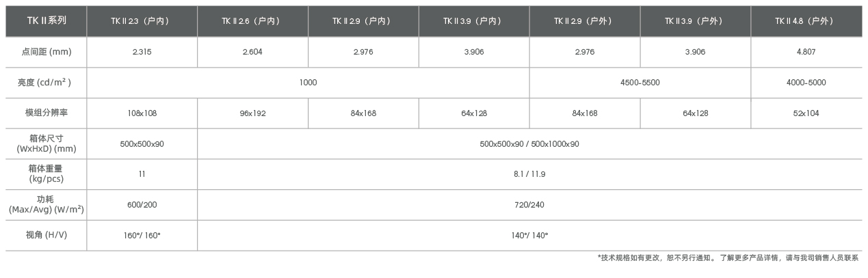This screenshot has height=278, width=868.
Task: Select the TK II 3.9 (户外) column header
Action: coord(696,21)
